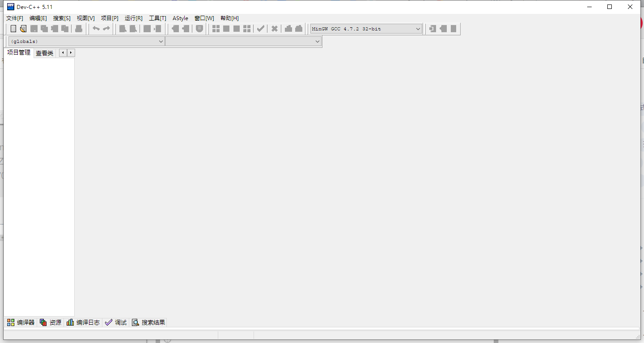Open the 工具[T] menu
Image resolution: width=644 pixels, height=343 pixels.
(x=157, y=18)
